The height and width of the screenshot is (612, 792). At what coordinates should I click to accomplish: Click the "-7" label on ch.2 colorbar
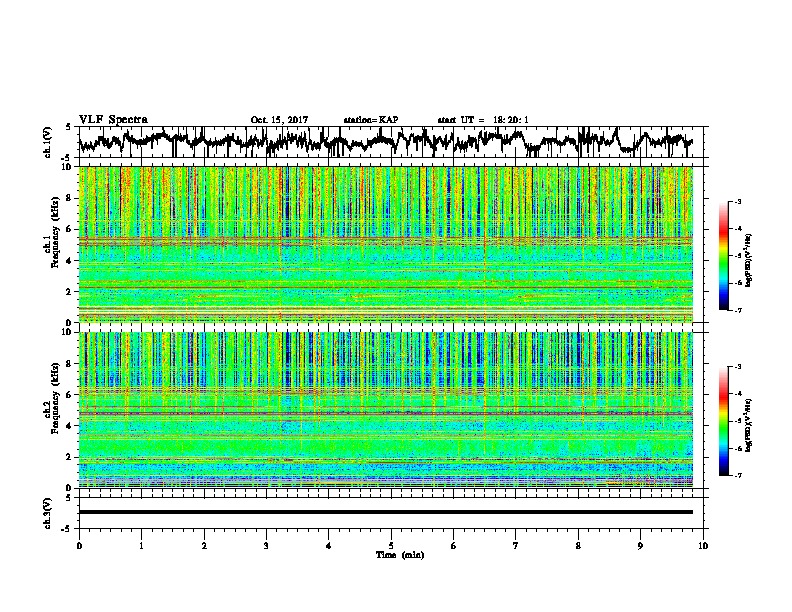737,475
